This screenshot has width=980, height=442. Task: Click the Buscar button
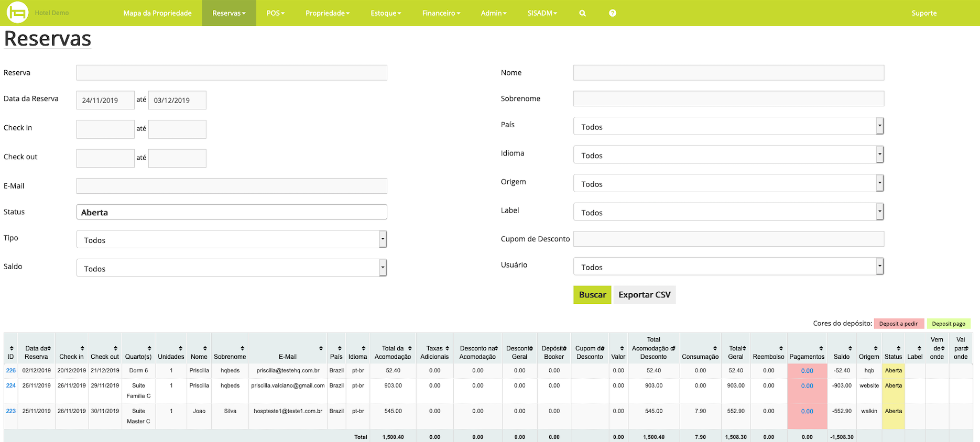(592, 295)
